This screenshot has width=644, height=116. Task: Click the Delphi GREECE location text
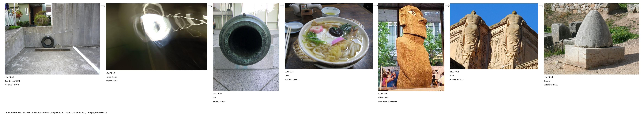551,85
